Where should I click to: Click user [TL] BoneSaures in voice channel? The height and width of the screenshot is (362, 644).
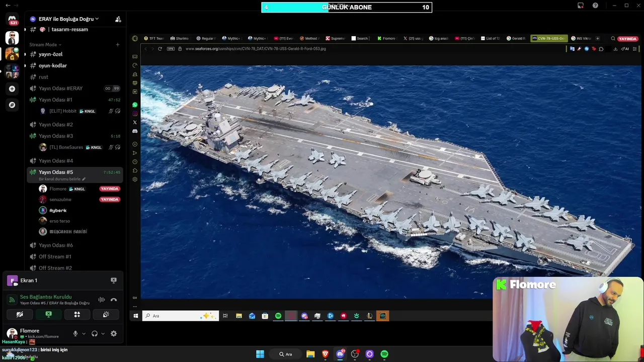click(x=79, y=147)
